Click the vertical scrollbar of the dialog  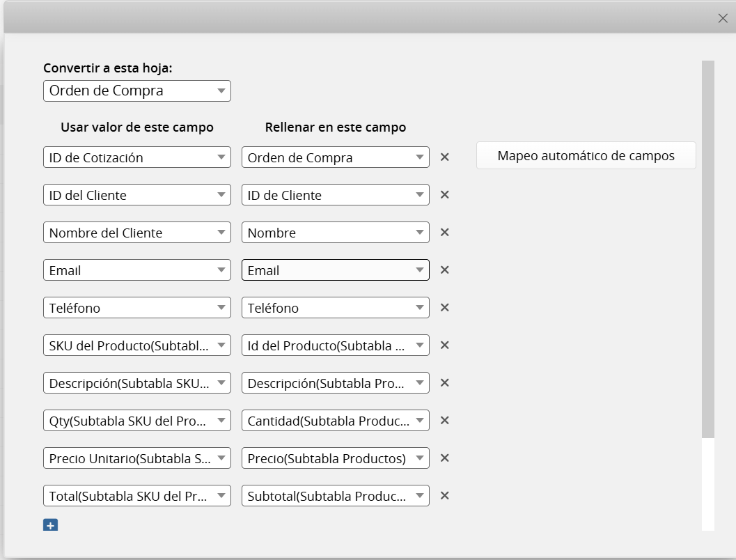point(707,249)
